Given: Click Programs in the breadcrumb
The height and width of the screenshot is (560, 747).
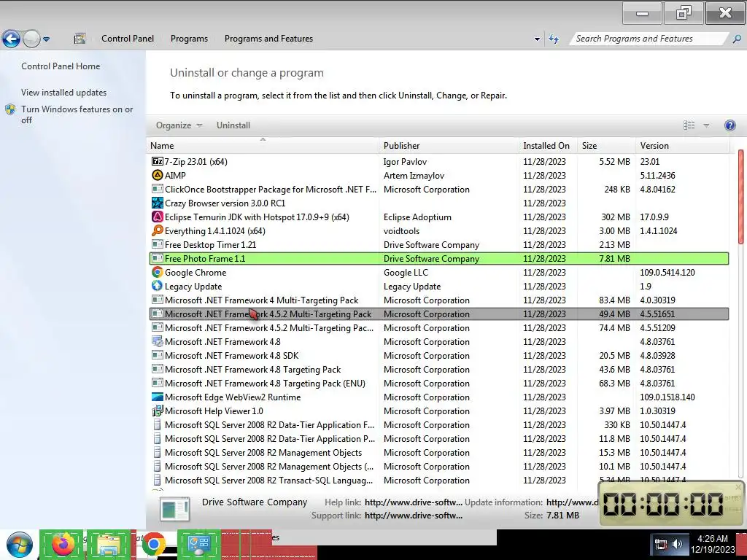Looking at the screenshot, I should [189, 39].
